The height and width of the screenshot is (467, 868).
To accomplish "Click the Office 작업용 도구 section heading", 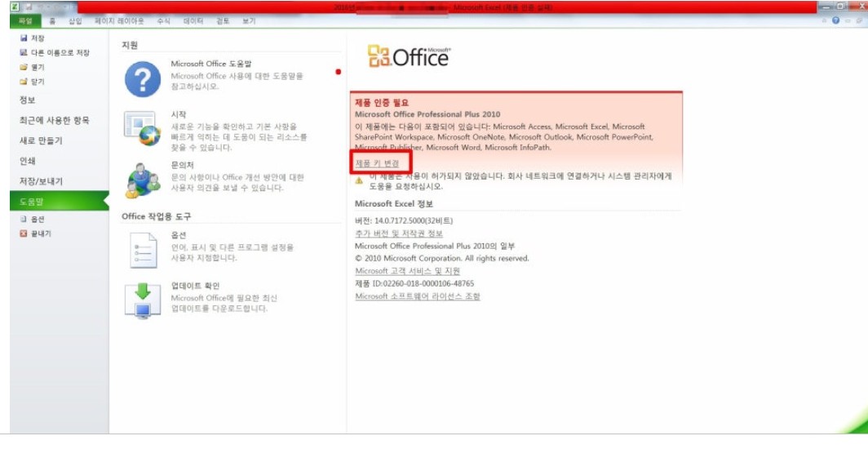I will (156, 216).
